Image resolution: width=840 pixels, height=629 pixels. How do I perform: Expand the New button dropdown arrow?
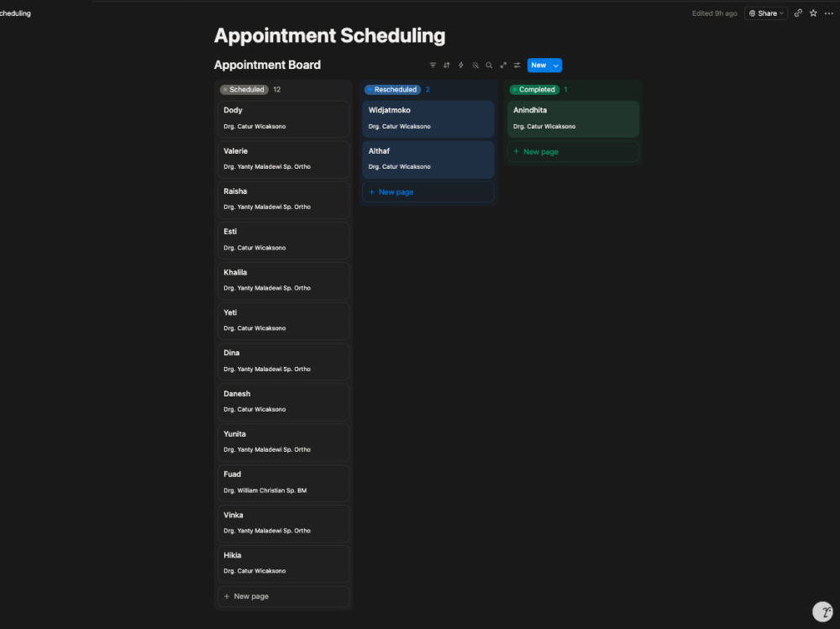[556, 66]
